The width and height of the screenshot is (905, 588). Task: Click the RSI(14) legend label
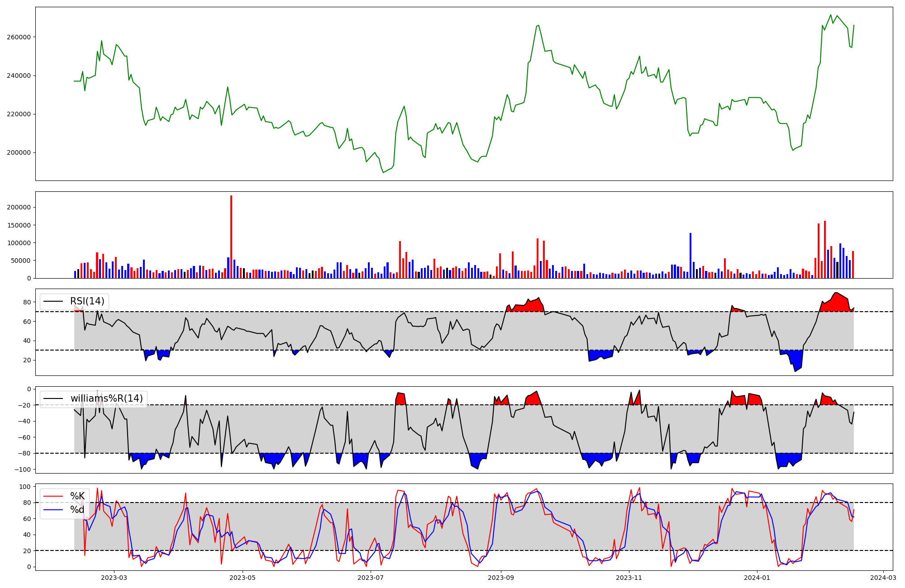tap(87, 301)
